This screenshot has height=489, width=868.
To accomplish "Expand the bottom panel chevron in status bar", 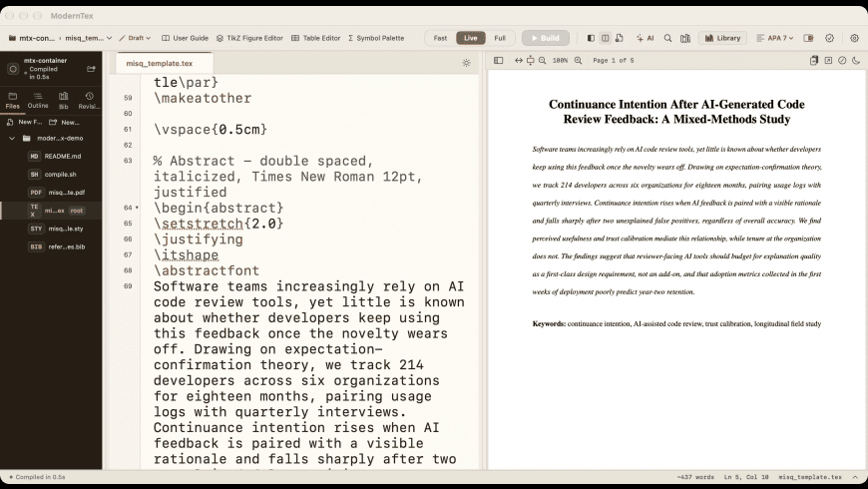I will 855,477.
